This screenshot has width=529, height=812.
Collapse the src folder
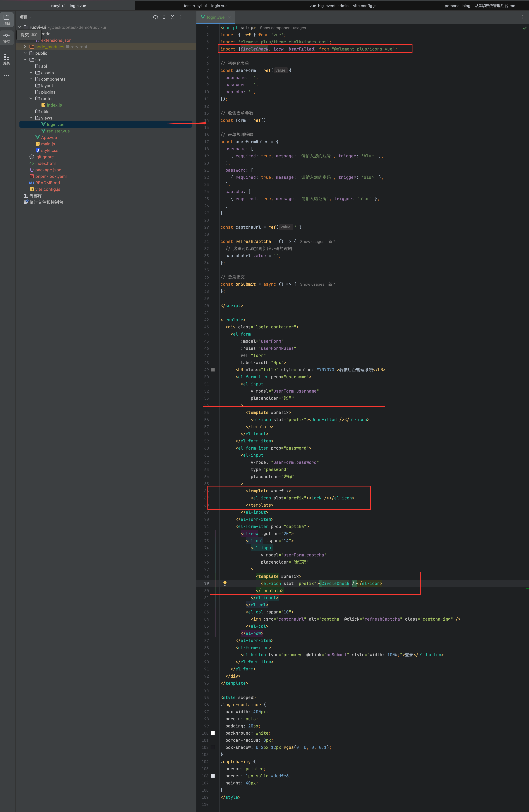pos(25,59)
